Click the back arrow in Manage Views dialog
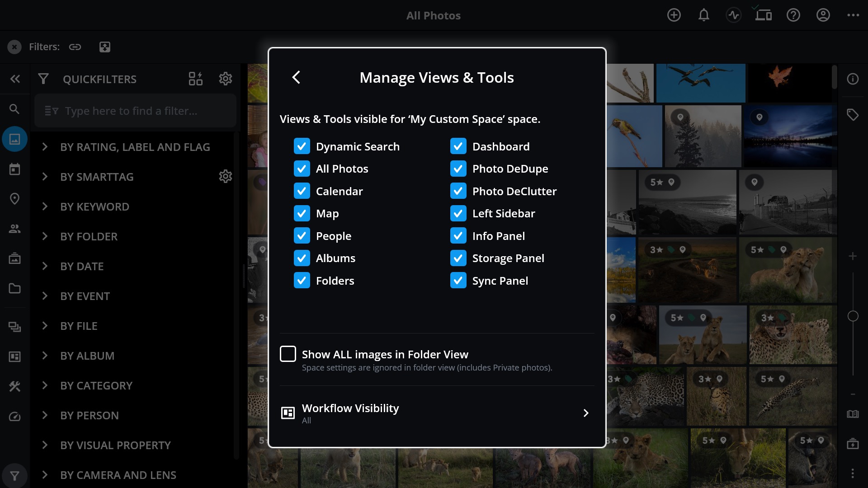The height and width of the screenshot is (488, 868). coord(296,77)
